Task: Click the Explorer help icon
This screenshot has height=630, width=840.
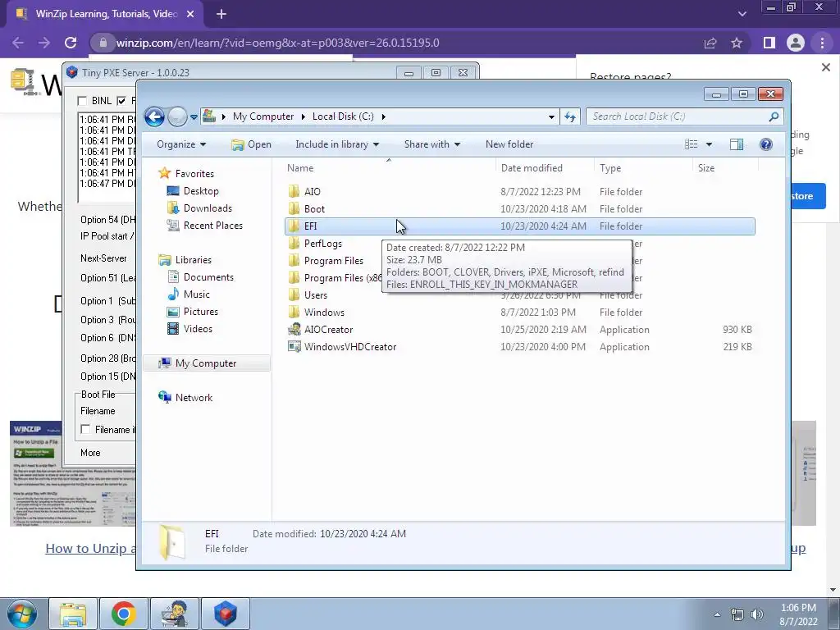Action: [x=766, y=144]
